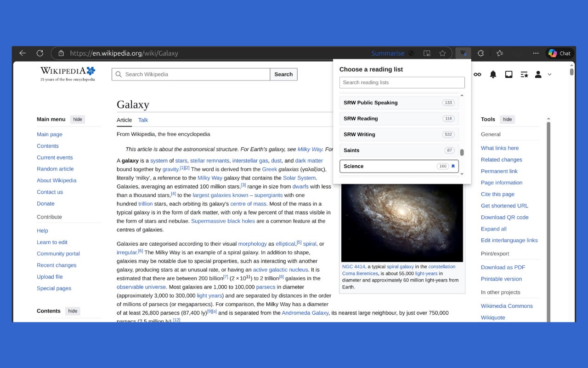Click the Wikipedia reading list extension icon
Image resolution: width=588 pixels, height=368 pixels.
coord(463,53)
